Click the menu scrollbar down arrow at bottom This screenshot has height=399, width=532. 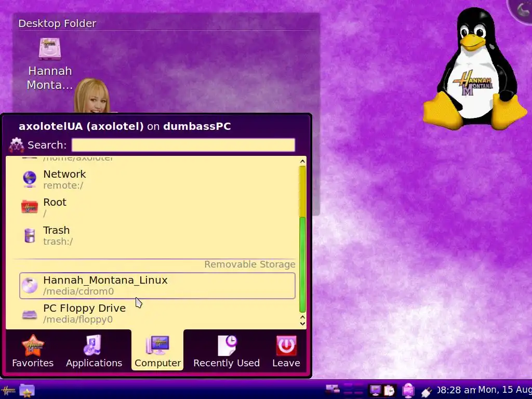[303, 323]
